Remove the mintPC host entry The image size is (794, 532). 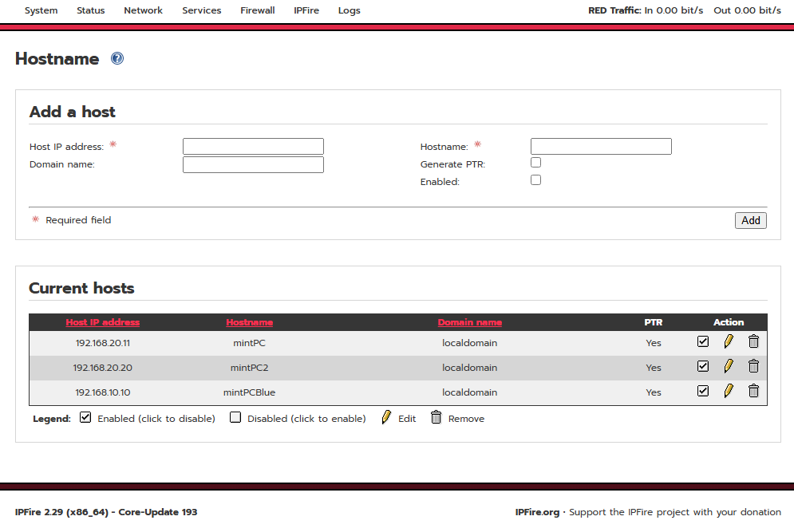753,341
